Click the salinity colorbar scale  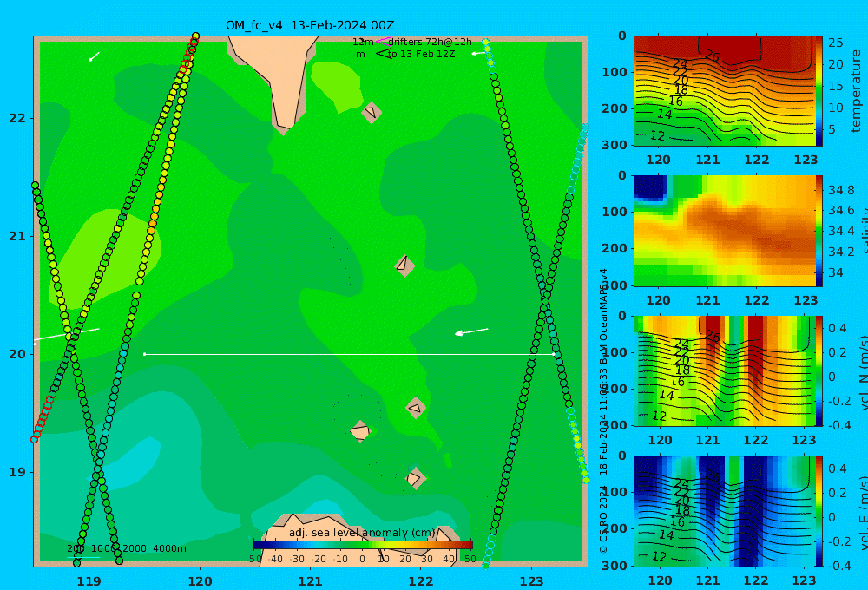tap(819, 231)
